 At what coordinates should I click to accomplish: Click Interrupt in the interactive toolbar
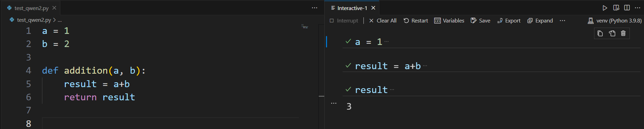344,21
